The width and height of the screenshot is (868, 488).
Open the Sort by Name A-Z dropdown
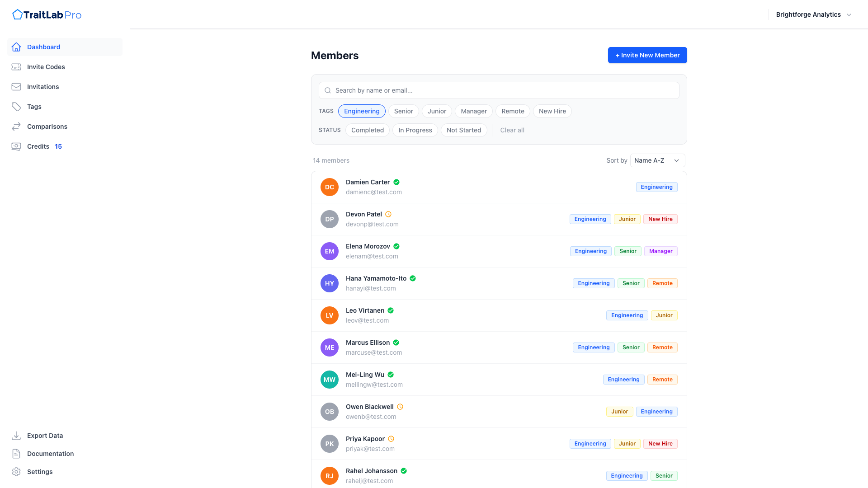tap(657, 160)
